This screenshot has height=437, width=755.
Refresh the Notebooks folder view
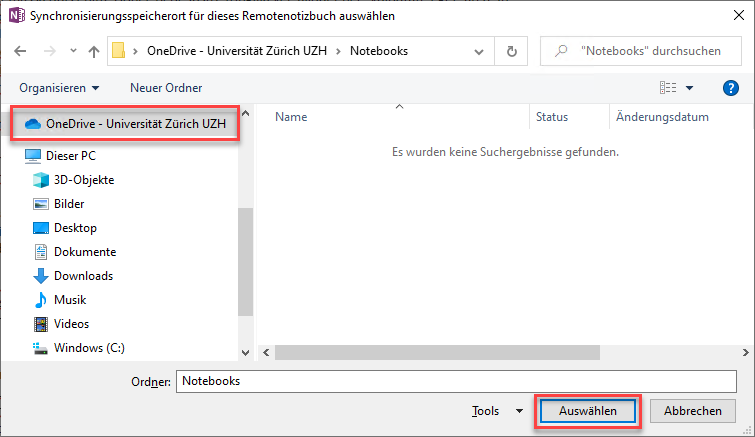512,51
